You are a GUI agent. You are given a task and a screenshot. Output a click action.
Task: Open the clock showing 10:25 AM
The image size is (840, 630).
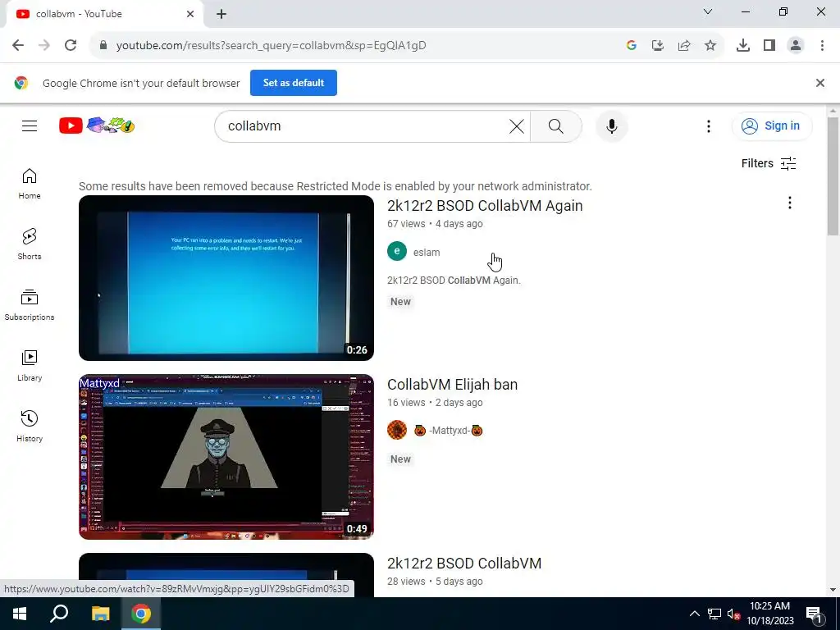pos(769,614)
